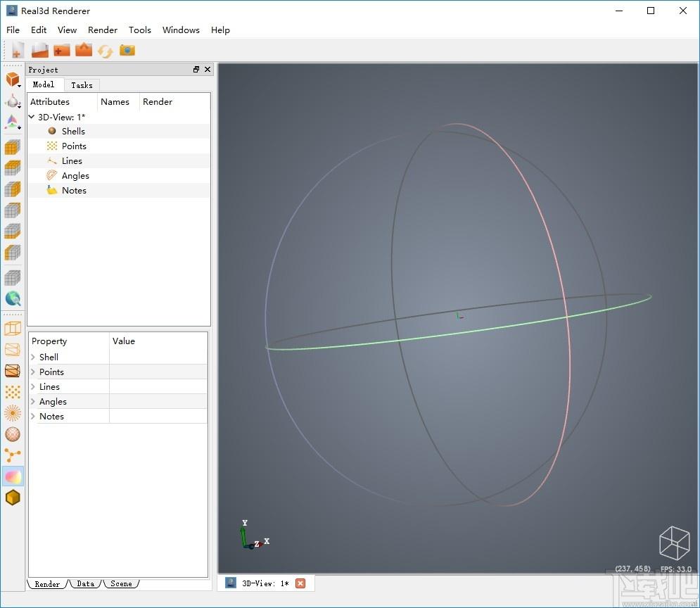Float the Project panel with the undock button

click(196, 69)
